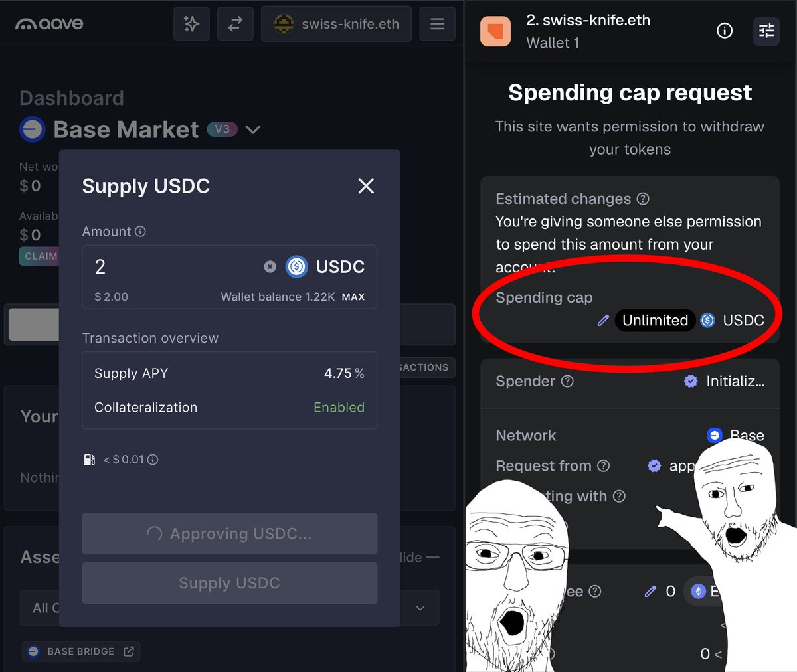Click the amount input field showing 2
Viewport: 797px width, 672px height.
click(x=173, y=267)
